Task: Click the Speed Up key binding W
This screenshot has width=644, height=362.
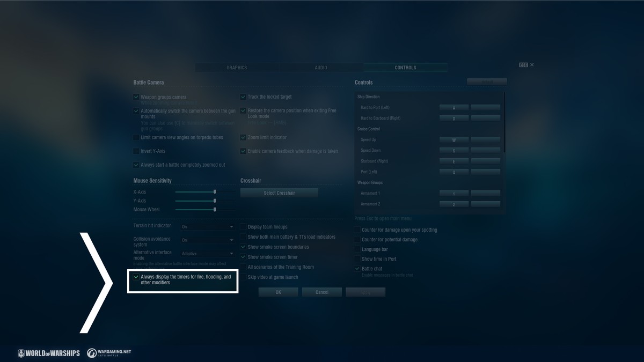Action: (453, 140)
